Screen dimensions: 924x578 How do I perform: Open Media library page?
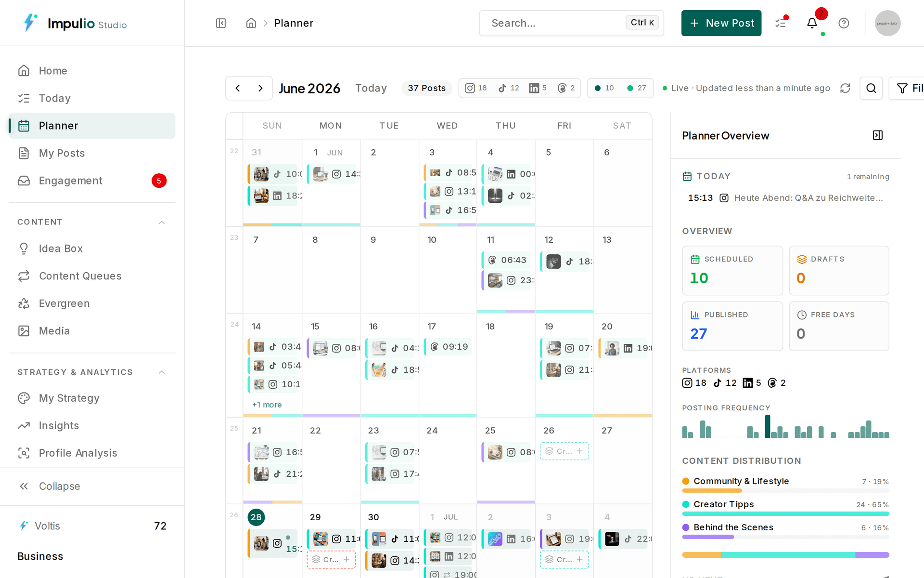(92, 331)
